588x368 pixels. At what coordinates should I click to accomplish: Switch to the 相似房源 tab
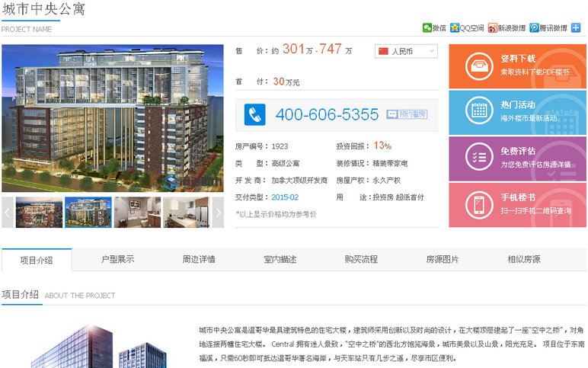pos(524,259)
